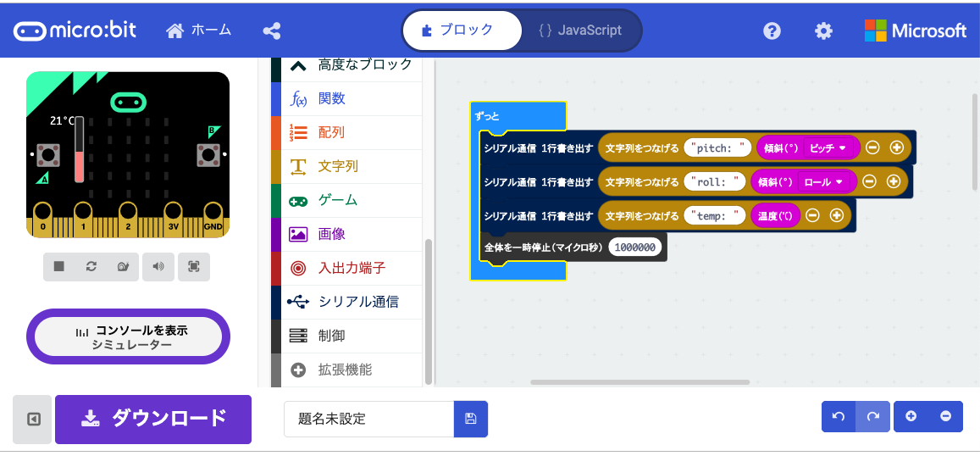Redo the last change
The width and height of the screenshot is (980, 456).
[872, 417]
